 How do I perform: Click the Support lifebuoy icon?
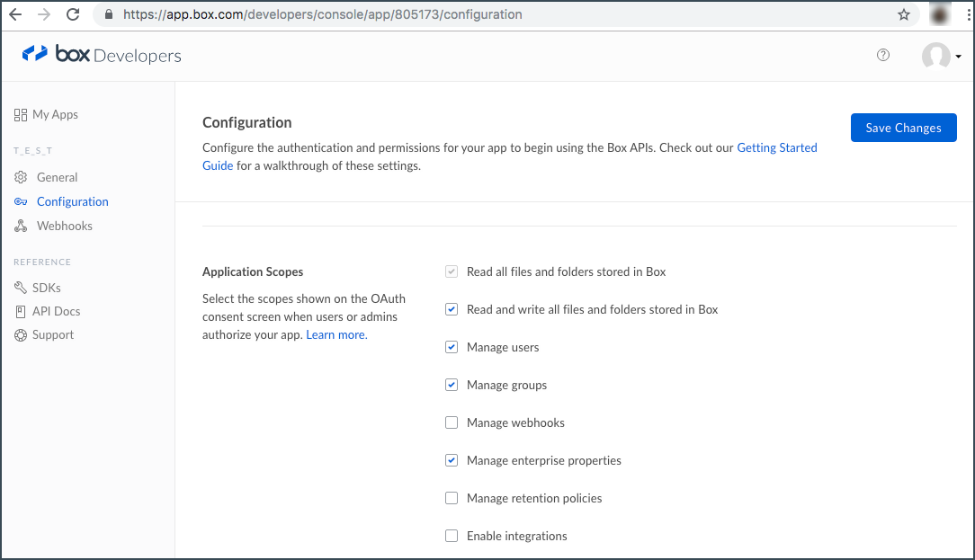(21, 335)
